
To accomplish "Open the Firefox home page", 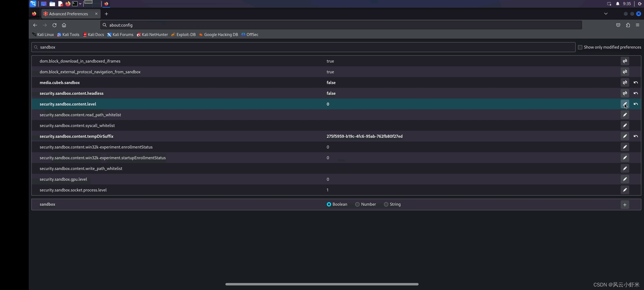I will pyautogui.click(x=64, y=25).
